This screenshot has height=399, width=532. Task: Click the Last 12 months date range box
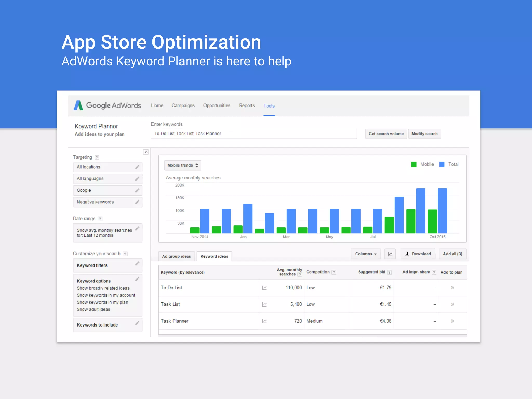[x=108, y=233]
